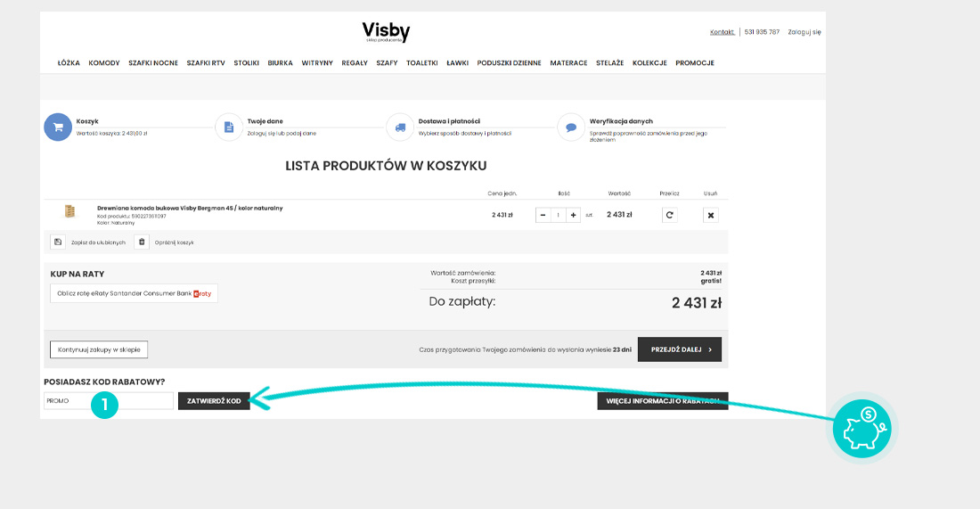Click the Weryfikacja danych speech bubble icon
Image resolution: width=980 pixels, height=509 pixels.
[570, 127]
